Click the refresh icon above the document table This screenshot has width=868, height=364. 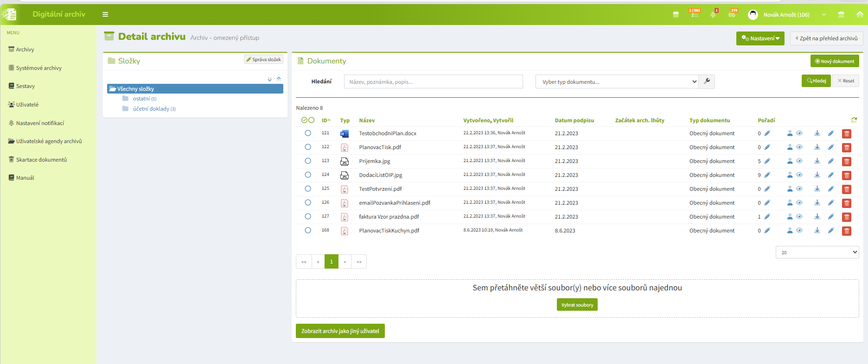[854, 120]
